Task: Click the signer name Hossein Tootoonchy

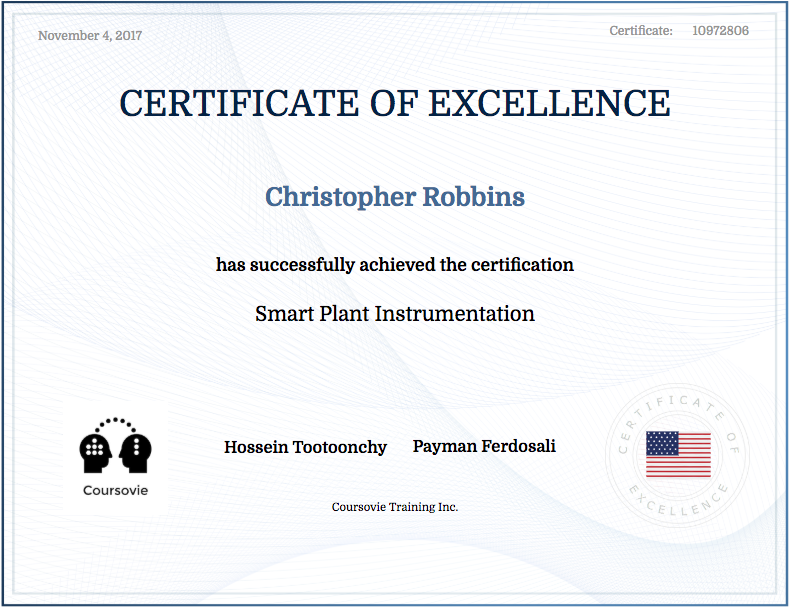Action: (305, 447)
